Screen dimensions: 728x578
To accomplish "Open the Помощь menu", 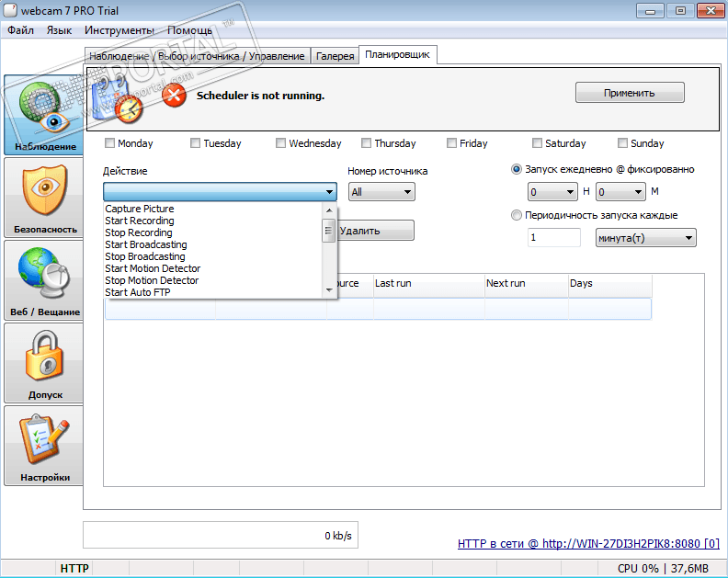I will click(x=189, y=30).
